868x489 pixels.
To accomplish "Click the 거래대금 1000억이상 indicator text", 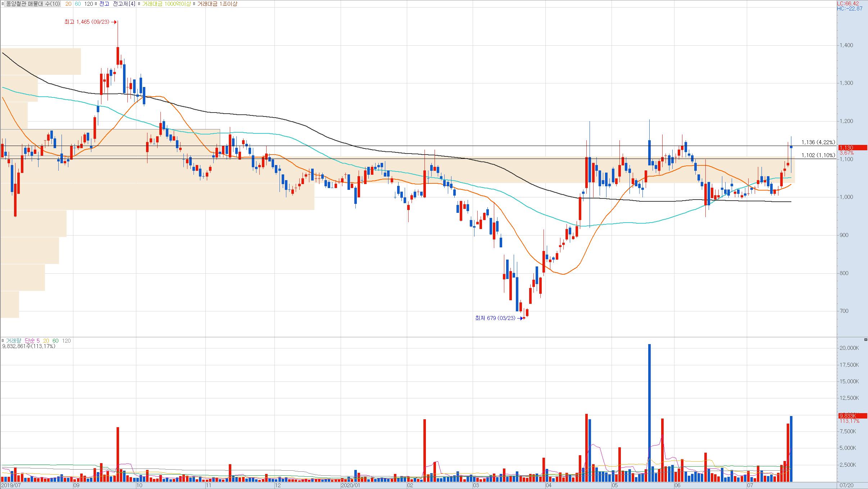I will tap(166, 4).
